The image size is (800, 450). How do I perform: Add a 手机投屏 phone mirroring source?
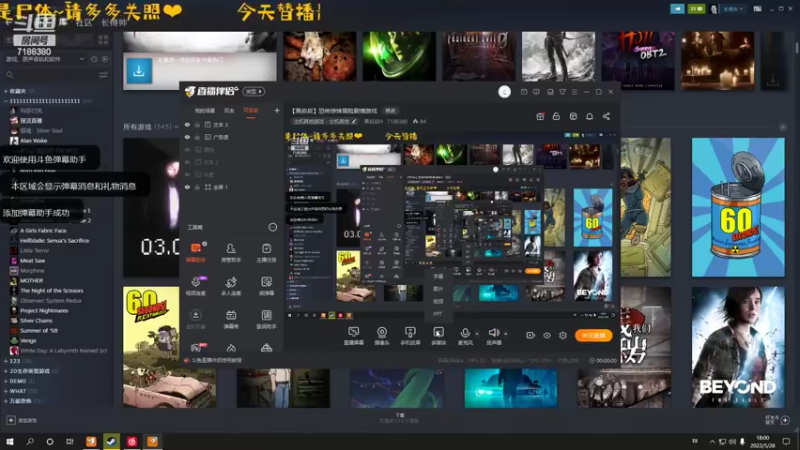(410, 336)
